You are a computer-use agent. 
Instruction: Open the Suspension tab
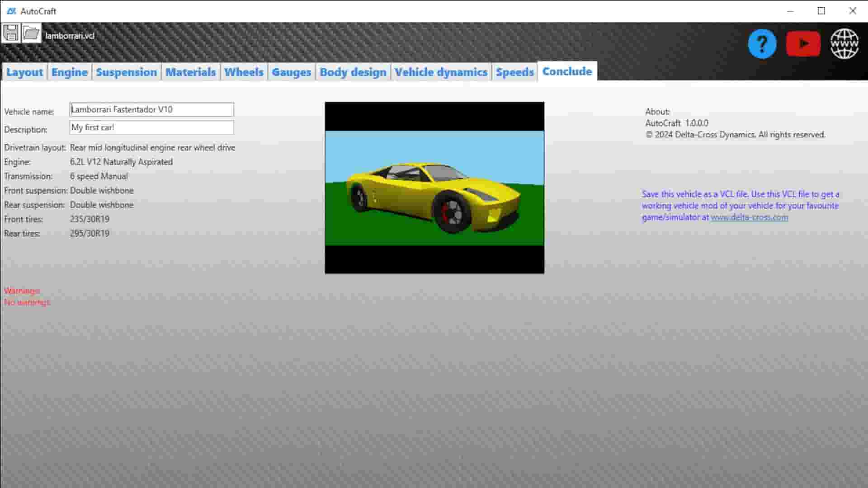127,72
